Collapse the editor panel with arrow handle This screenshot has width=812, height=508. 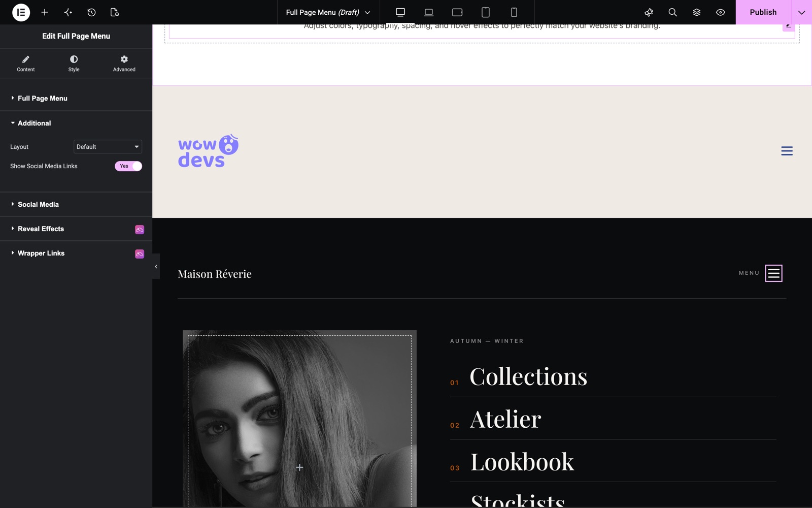(156, 266)
